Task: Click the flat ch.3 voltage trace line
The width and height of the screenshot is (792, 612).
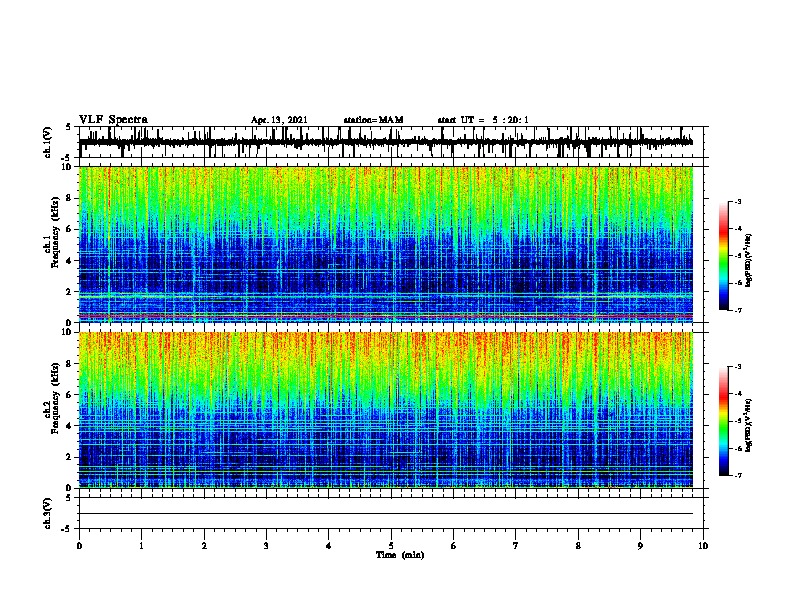Action: tap(386, 514)
